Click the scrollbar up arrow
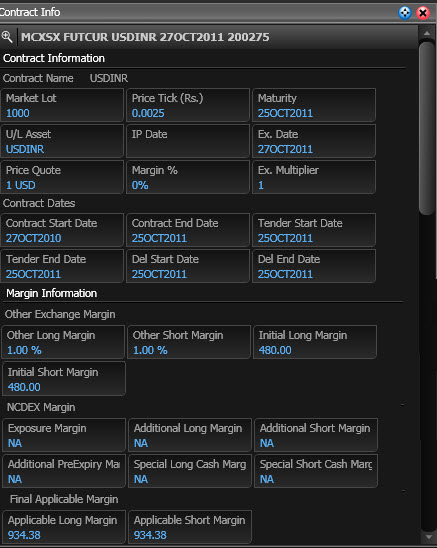This screenshot has width=437, height=548. click(427, 34)
